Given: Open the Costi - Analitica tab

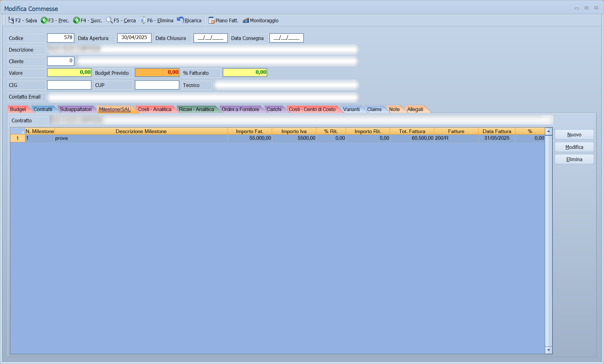Looking at the screenshot, I should point(155,109).
